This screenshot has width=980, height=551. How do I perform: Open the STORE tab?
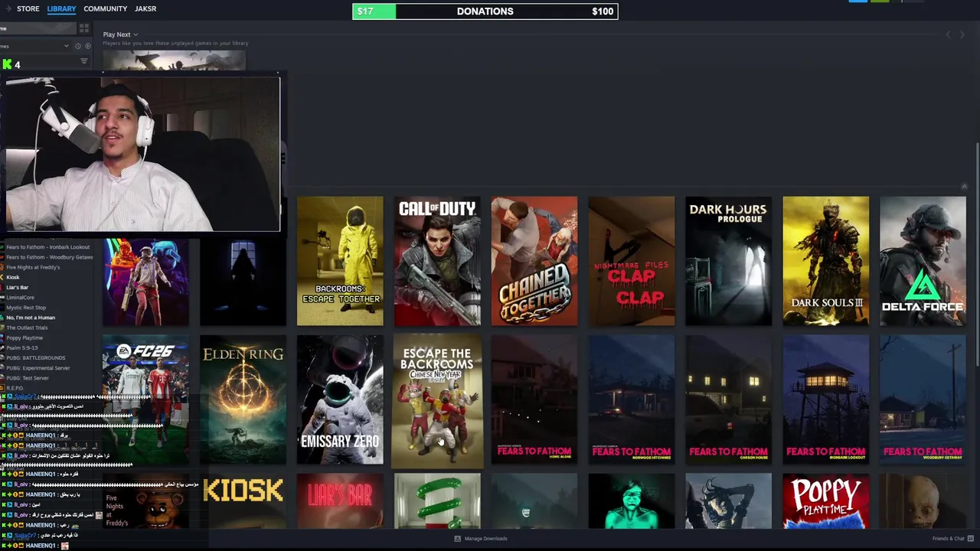pyautogui.click(x=28, y=8)
